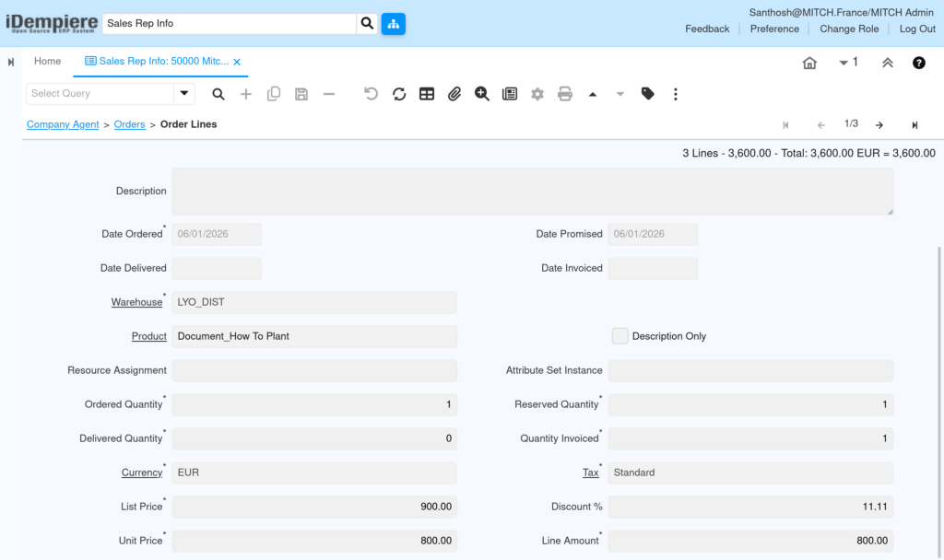
Task: Close the Sales Rep Info tab
Action: pyautogui.click(x=237, y=62)
